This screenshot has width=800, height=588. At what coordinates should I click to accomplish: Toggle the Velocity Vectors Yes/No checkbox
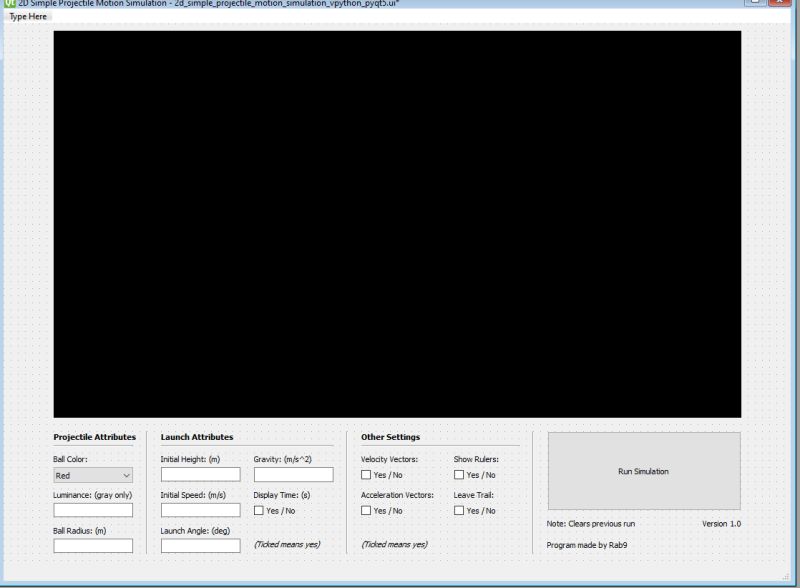tap(367, 474)
